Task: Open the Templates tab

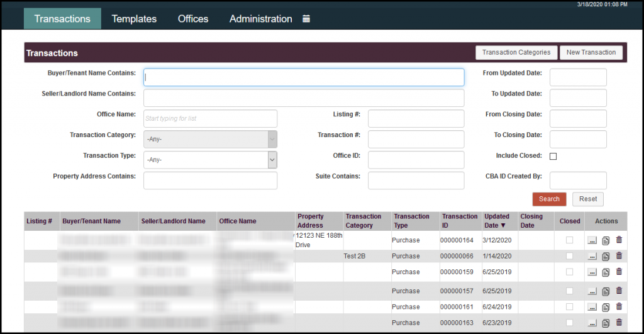Action: pos(134,19)
